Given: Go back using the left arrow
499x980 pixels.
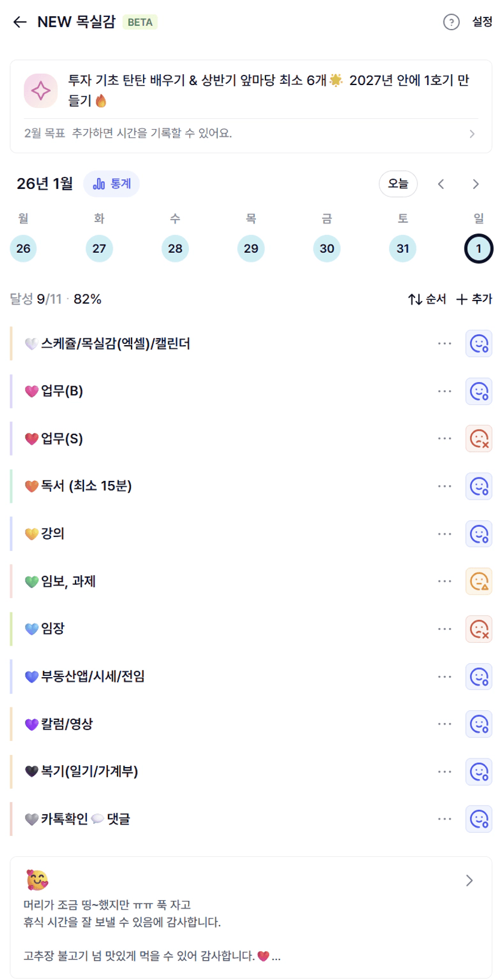Looking at the screenshot, I should tap(20, 22).
